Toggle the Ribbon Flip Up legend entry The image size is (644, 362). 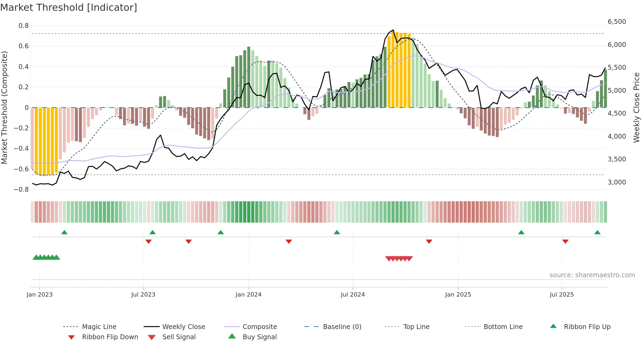580,327
